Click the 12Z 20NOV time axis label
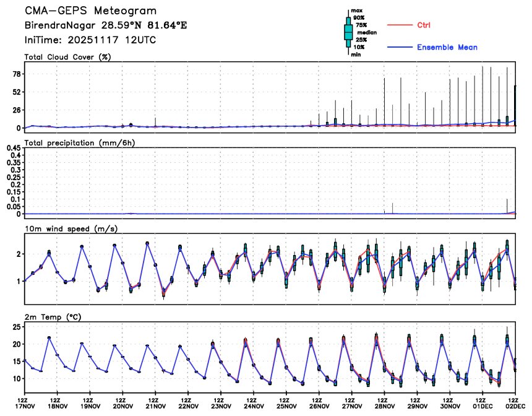532x416 pixels. click(x=122, y=404)
